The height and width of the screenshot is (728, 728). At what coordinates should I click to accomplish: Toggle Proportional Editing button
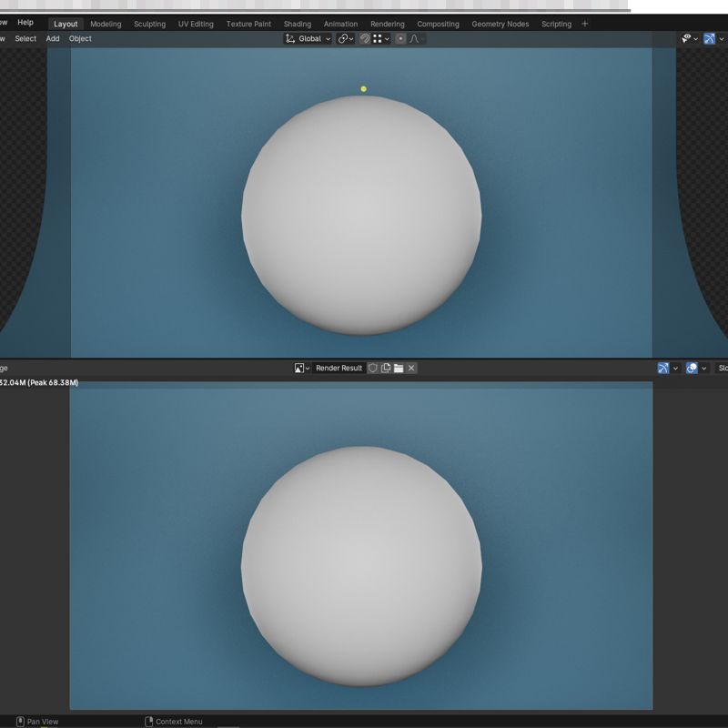[x=400, y=38]
